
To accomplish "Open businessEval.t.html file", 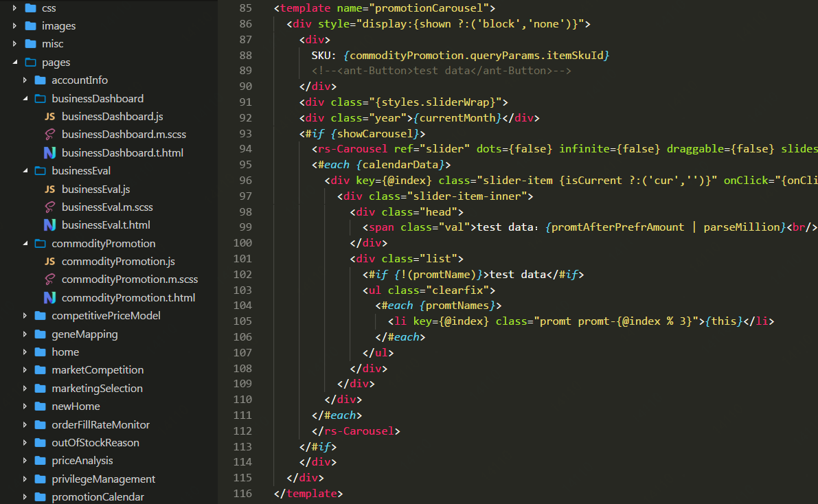I will (x=105, y=225).
